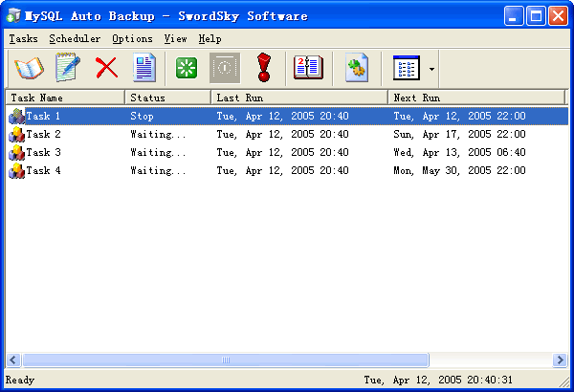Open the View menu
Viewport: 574px width, 392px height.
pyautogui.click(x=175, y=38)
